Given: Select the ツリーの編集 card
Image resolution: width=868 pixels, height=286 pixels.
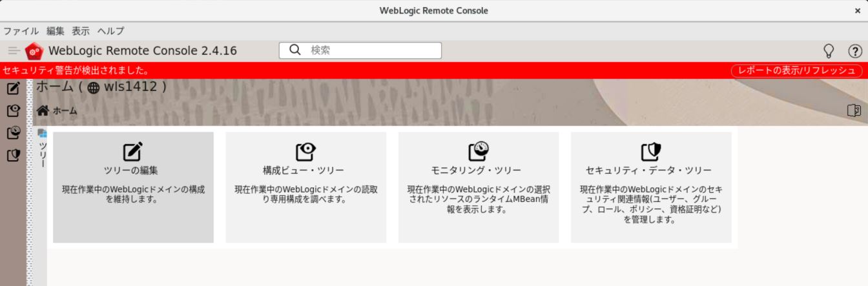Looking at the screenshot, I should pyautogui.click(x=133, y=187).
